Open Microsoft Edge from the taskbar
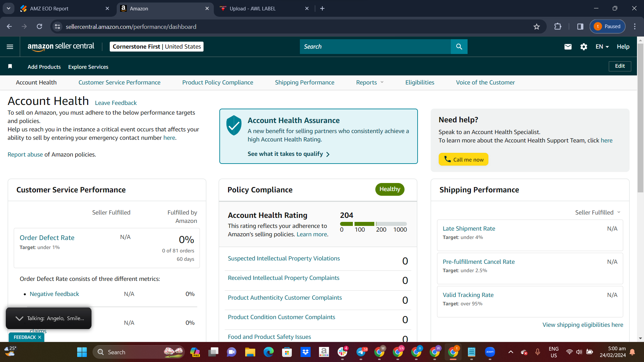This screenshot has height=362, width=644. pos(268,352)
